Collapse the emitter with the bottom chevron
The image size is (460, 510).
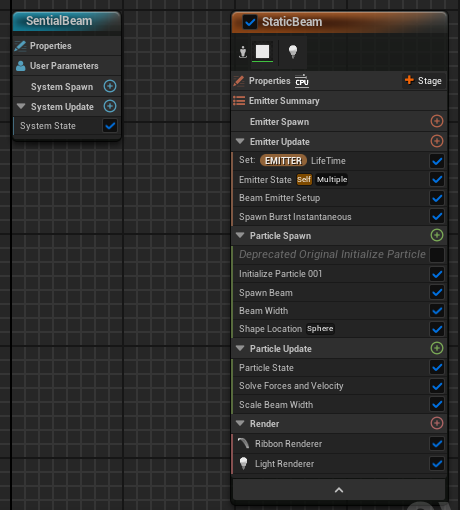[x=339, y=490]
